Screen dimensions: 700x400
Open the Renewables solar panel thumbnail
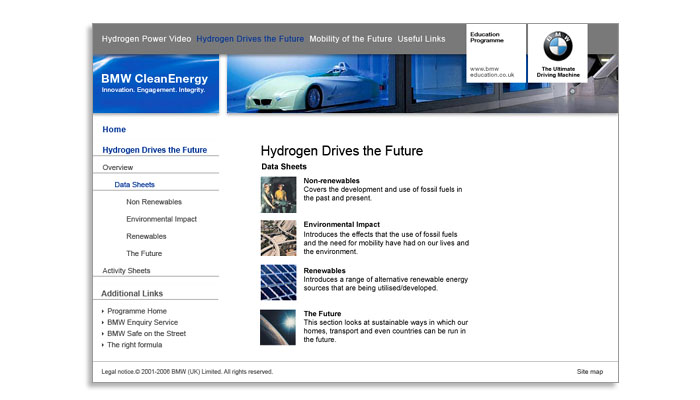pyautogui.click(x=278, y=282)
